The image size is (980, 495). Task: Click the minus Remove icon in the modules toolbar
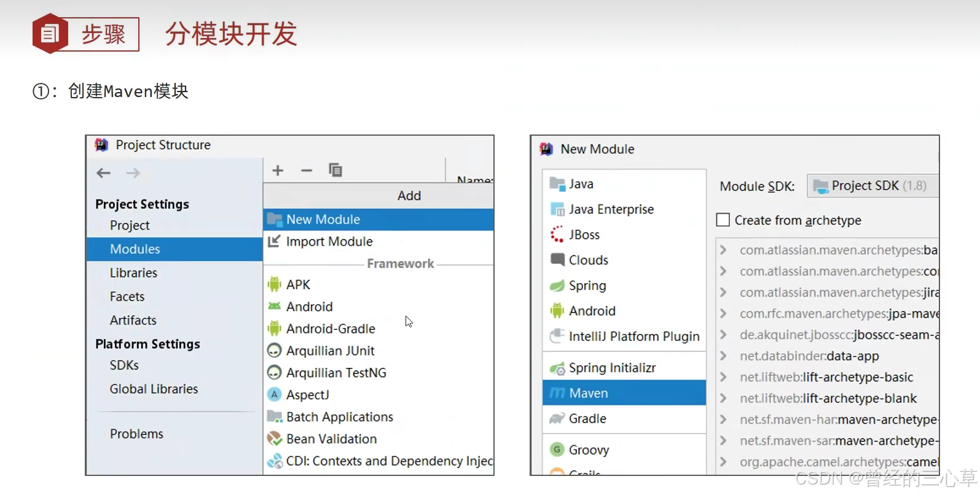point(307,170)
